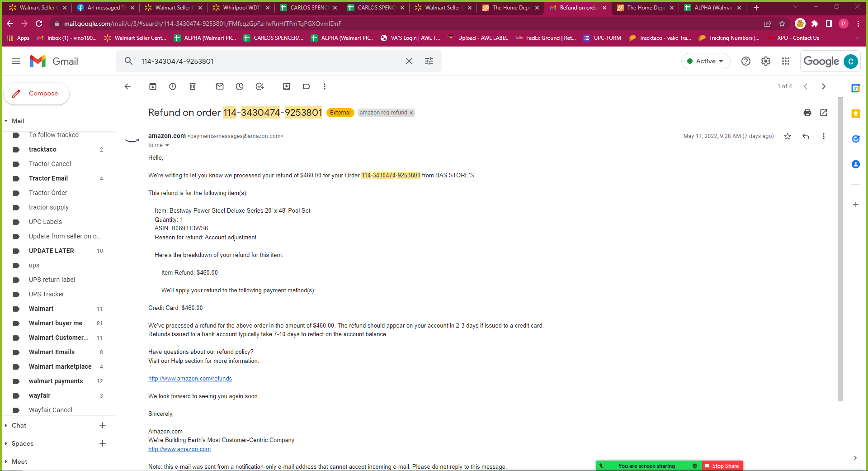Snooze this email with the clock icon

[240, 86]
